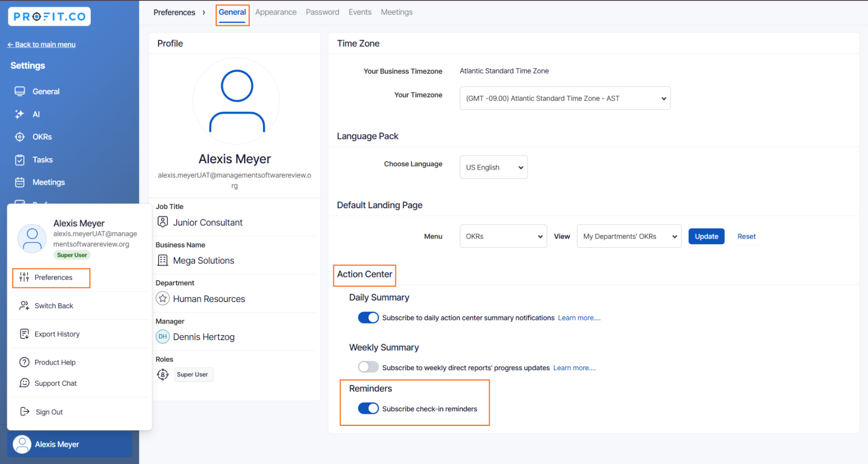Click the AI sparkle icon in sidebar
This screenshot has width=868, height=464.
(20, 114)
